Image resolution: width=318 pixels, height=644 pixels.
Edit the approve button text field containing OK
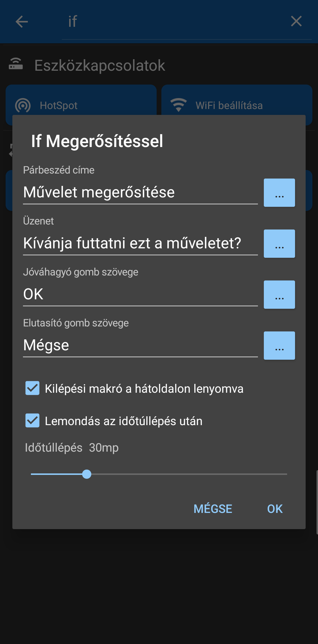point(140,294)
